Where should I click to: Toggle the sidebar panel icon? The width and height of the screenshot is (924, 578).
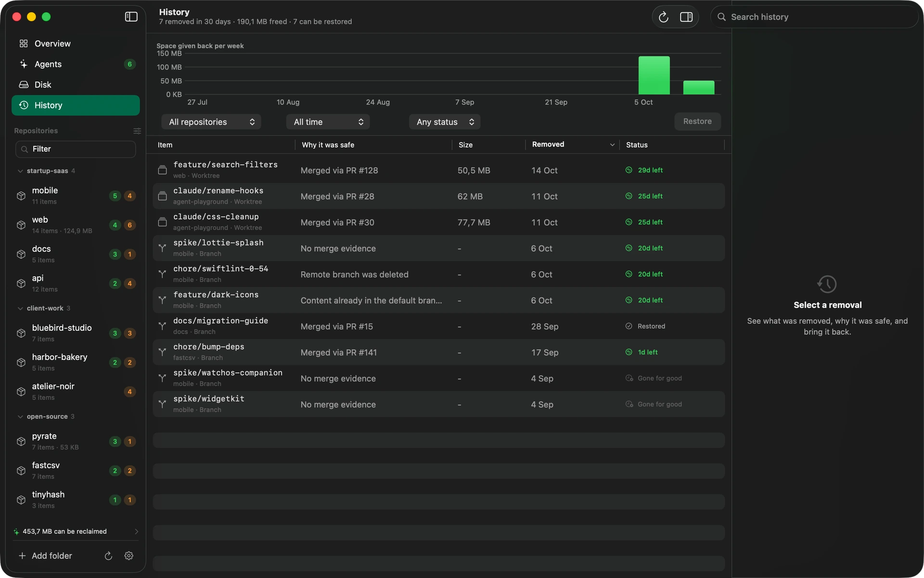[131, 17]
